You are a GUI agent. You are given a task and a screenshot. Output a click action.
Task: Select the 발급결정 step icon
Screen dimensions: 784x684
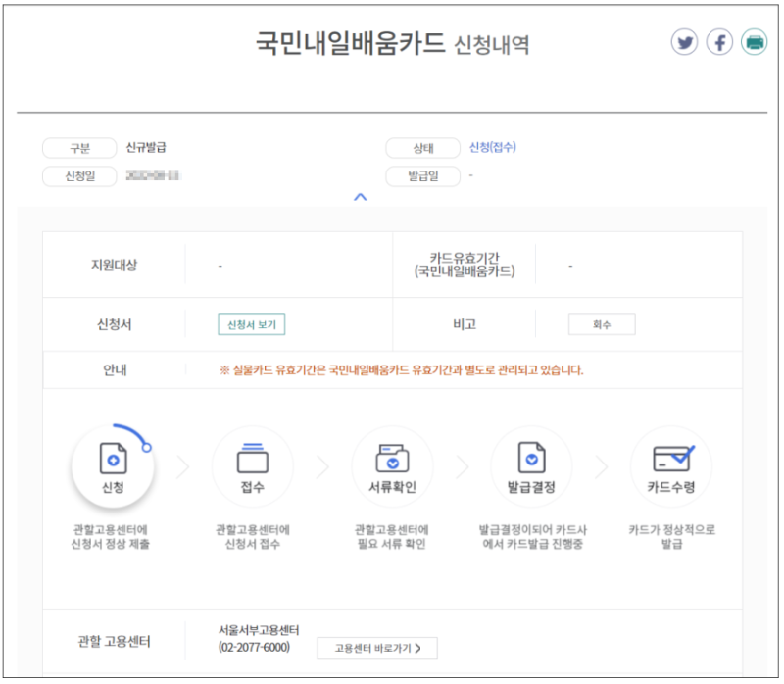(x=531, y=466)
